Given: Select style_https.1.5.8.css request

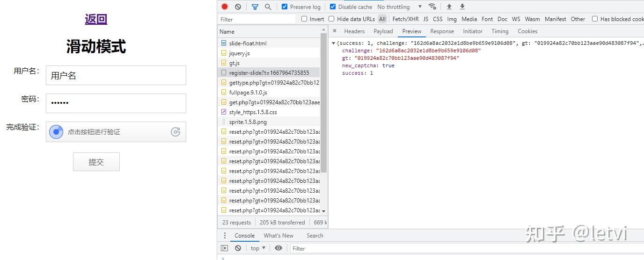Looking at the screenshot, I should [x=269, y=112].
